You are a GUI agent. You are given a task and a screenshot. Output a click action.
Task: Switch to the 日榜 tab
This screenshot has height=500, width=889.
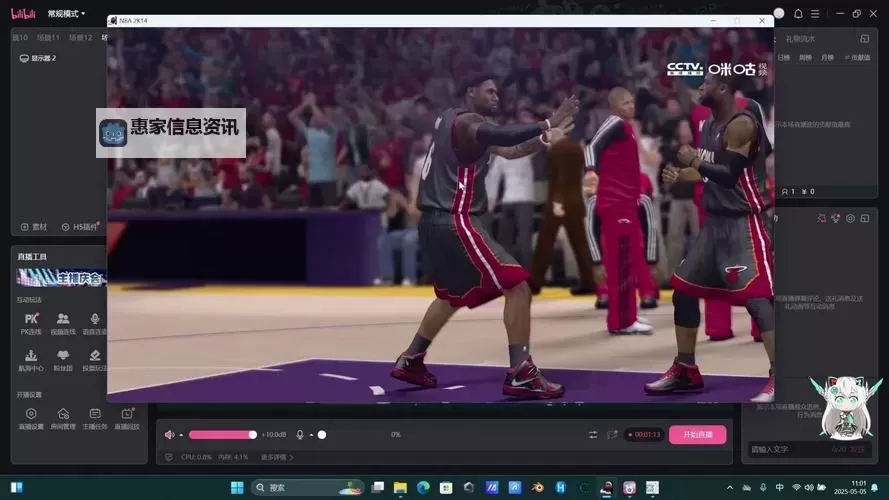pos(784,58)
